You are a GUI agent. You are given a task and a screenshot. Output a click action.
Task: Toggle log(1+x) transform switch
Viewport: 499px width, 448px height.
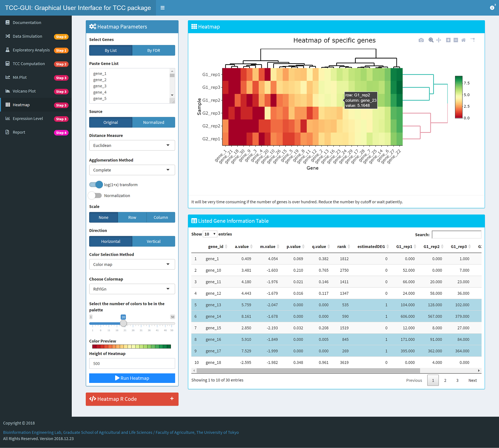pyautogui.click(x=96, y=184)
